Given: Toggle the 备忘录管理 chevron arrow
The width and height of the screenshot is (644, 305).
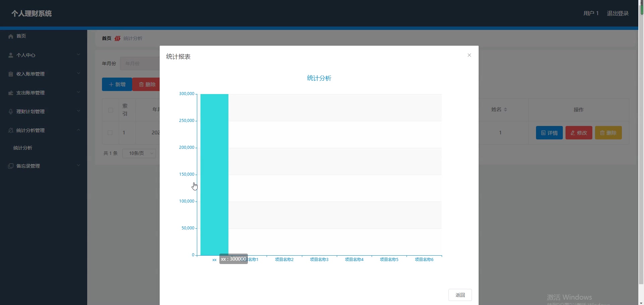Looking at the screenshot, I should [x=78, y=165].
